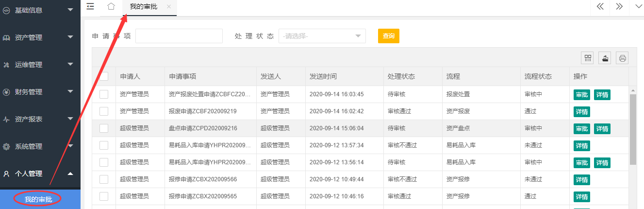Screen dimensions: 644x209
Task: Click 详情 for 报修申请ZCBX202009566
Action: pyautogui.click(x=582, y=180)
